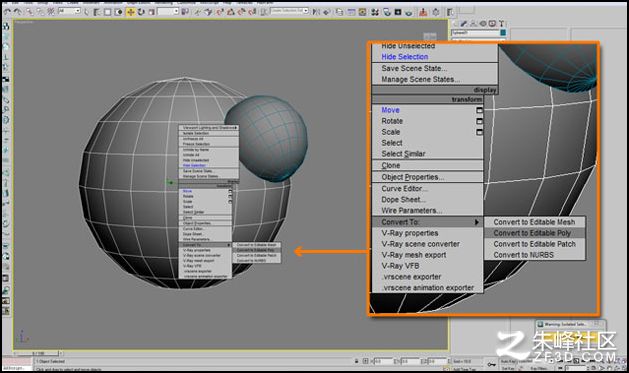The image size is (629, 373).
Task: Click the Align tool icon
Action: (x=327, y=12)
